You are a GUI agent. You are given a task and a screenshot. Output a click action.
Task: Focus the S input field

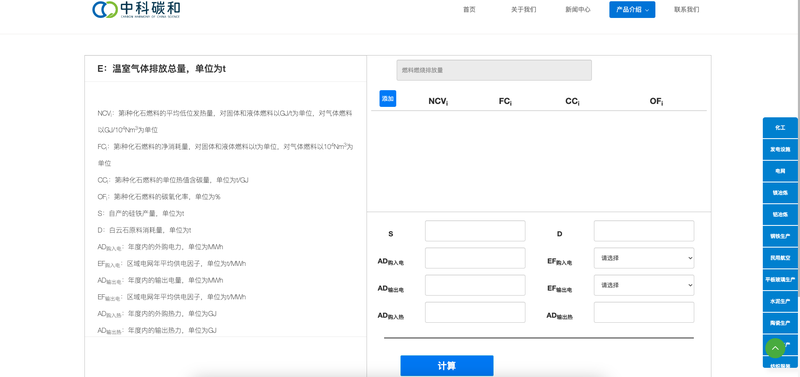(475, 231)
